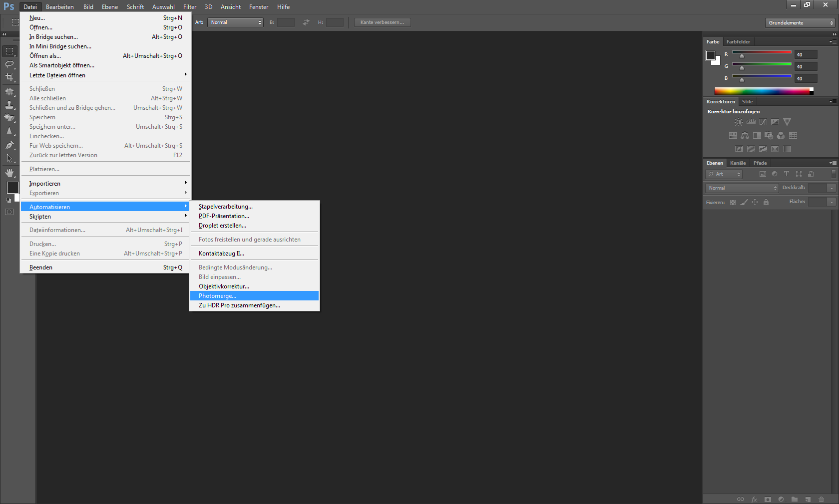The image size is (839, 504).
Task: Switch to the Pfade tab
Action: (x=760, y=163)
